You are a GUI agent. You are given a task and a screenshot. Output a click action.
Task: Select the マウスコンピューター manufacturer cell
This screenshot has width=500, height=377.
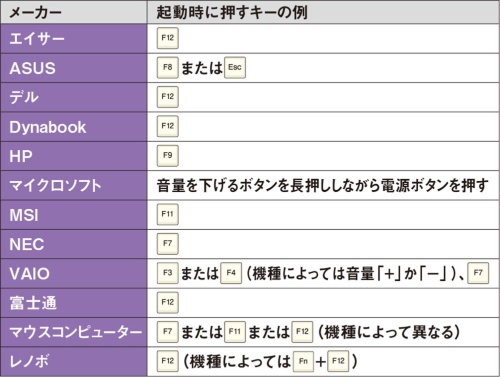(x=74, y=332)
